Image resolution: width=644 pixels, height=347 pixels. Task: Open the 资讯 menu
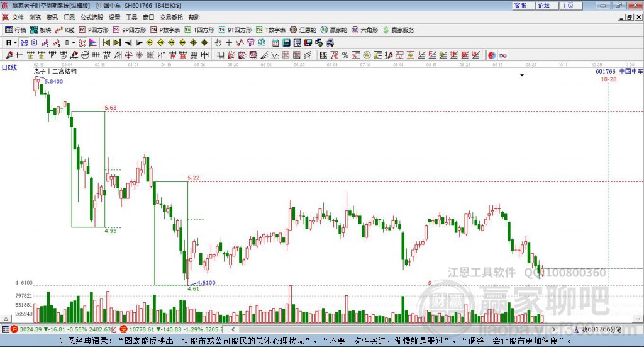click(52, 17)
